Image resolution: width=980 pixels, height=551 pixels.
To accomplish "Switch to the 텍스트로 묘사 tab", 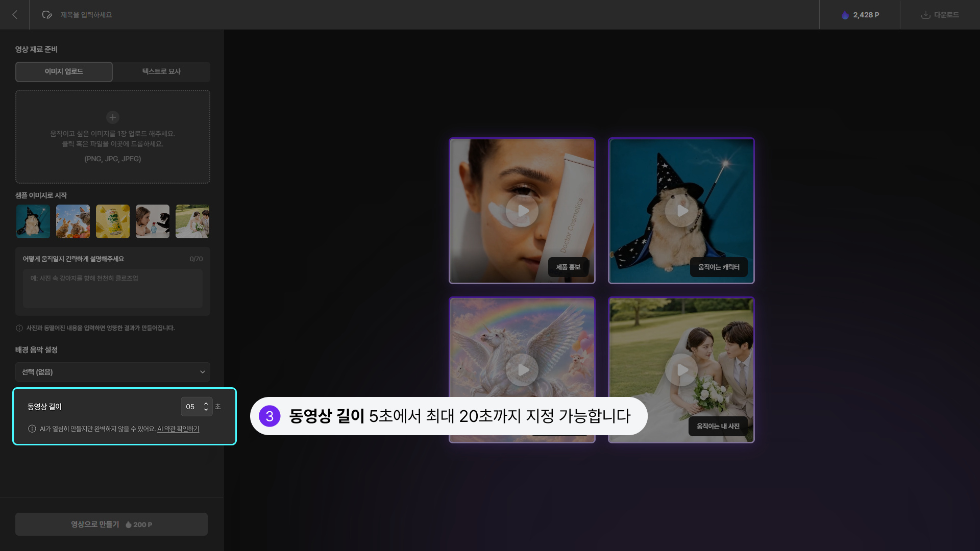I will pyautogui.click(x=161, y=71).
